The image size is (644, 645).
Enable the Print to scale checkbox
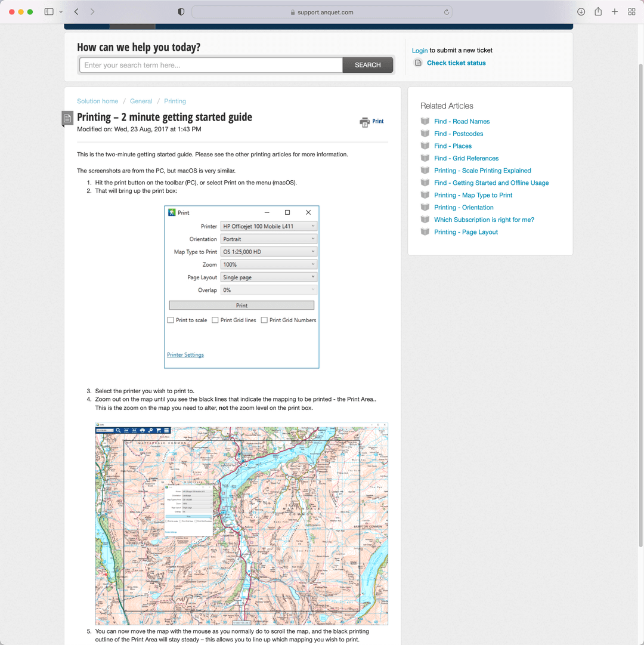pyautogui.click(x=171, y=320)
